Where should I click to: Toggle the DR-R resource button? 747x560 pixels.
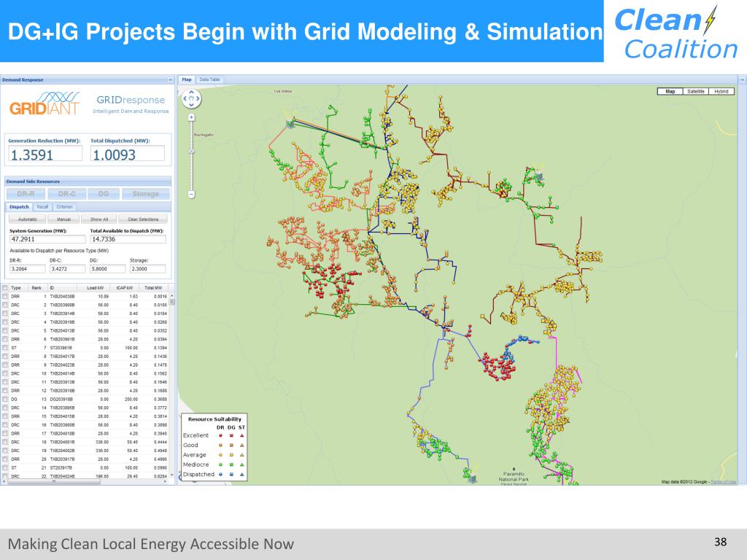tap(26, 194)
